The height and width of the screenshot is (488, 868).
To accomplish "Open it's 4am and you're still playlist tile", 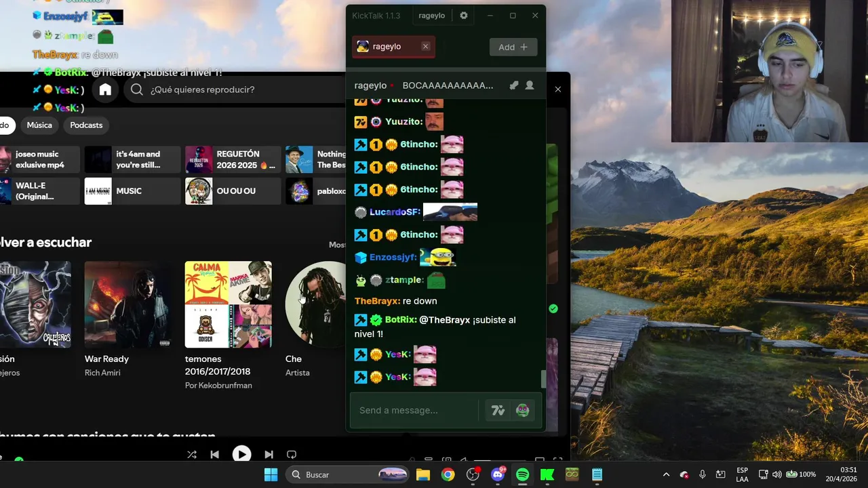I will coord(132,159).
